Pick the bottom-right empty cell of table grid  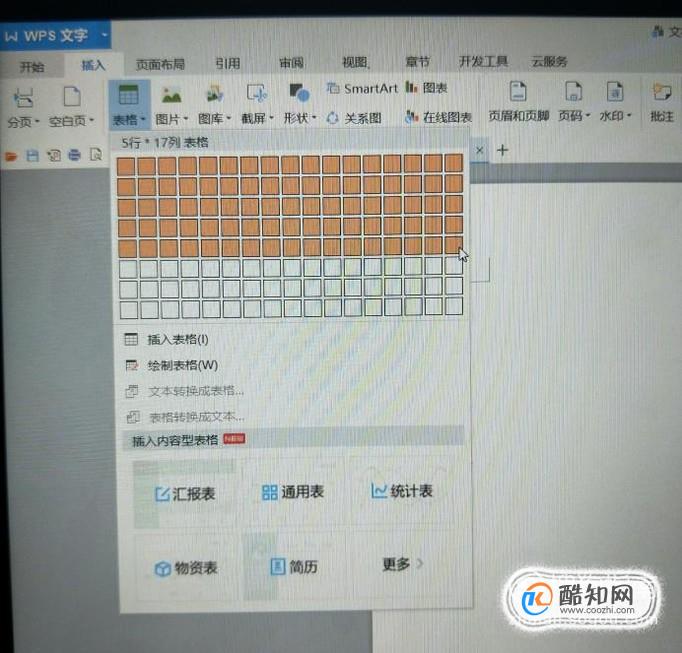click(x=454, y=306)
